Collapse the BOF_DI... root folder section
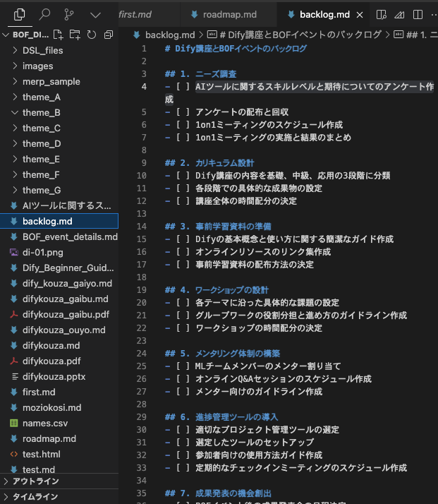 tap(30, 35)
